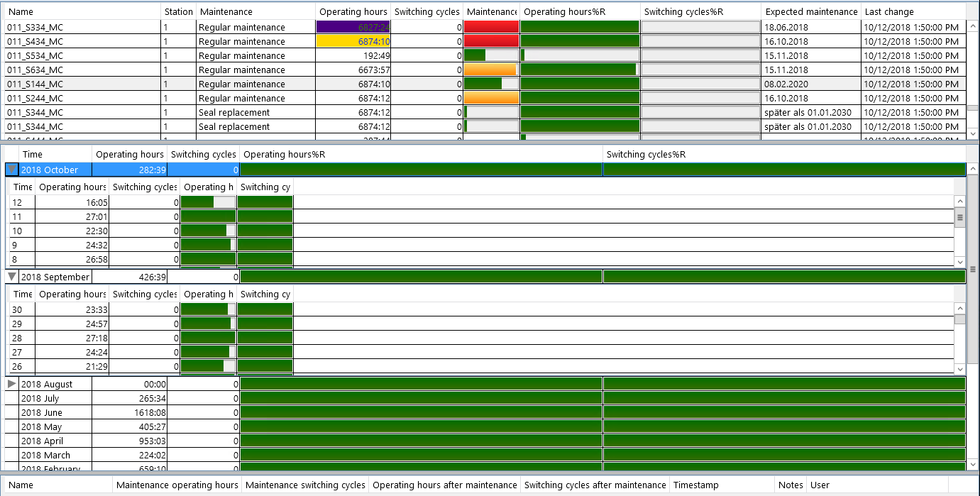Click the purple Operating hours cell 6827:24
980x496 pixels.
[353, 27]
